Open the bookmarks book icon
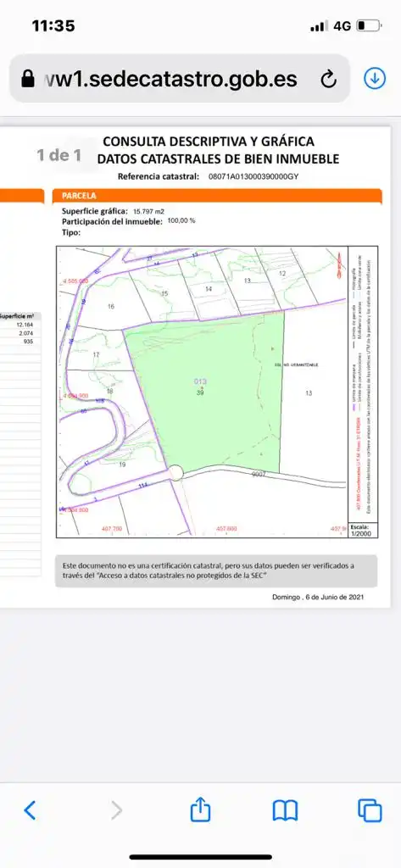401x868 pixels. 285,810
